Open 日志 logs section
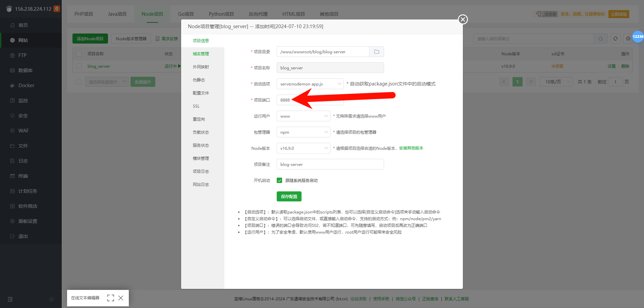 click(23, 161)
